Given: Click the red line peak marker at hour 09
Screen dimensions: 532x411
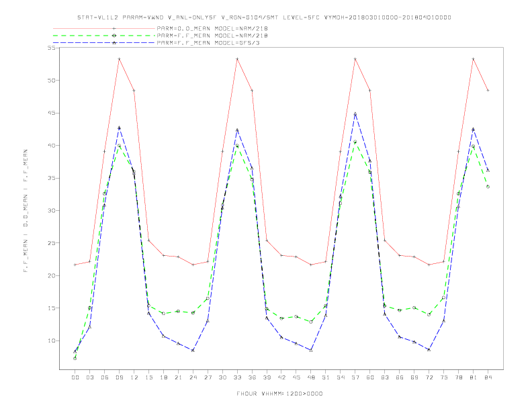Looking at the screenshot, I should pyautogui.click(x=119, y=59).
